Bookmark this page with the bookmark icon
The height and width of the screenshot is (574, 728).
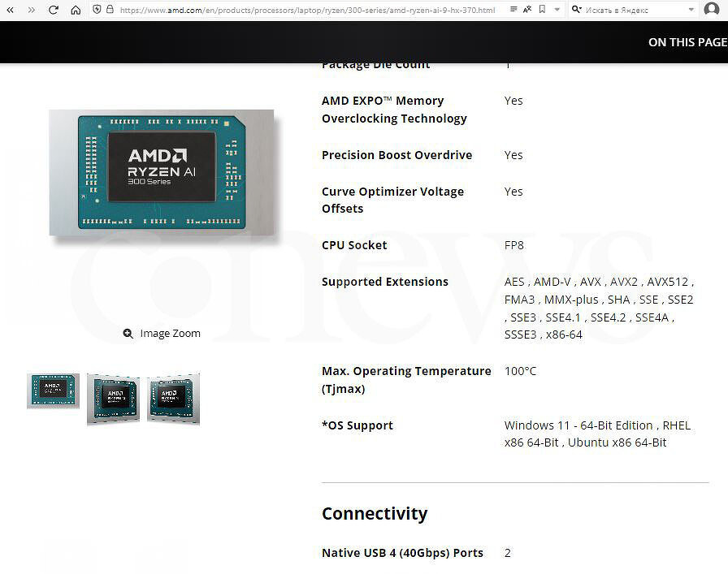pyautogui.click(x=542, y=9)
